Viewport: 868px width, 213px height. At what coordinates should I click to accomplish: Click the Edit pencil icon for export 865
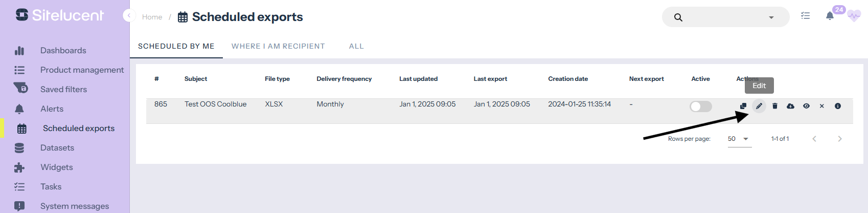(759, 106)
